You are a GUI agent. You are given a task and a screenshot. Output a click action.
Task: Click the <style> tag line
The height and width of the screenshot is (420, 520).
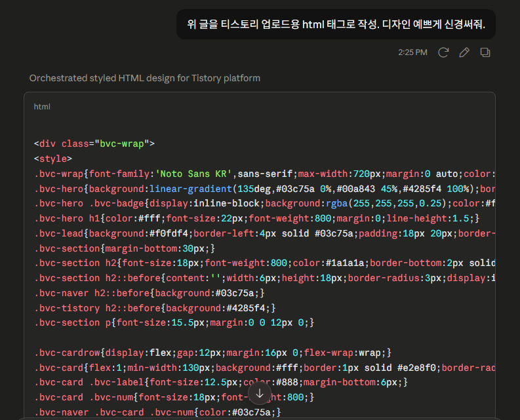point(53,159)
